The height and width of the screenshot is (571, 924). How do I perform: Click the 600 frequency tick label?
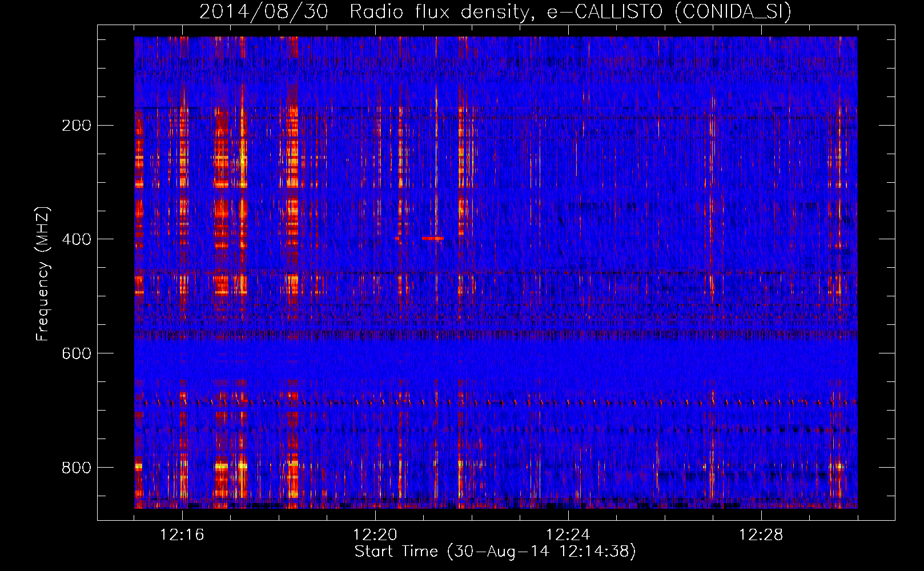(76, 353)
